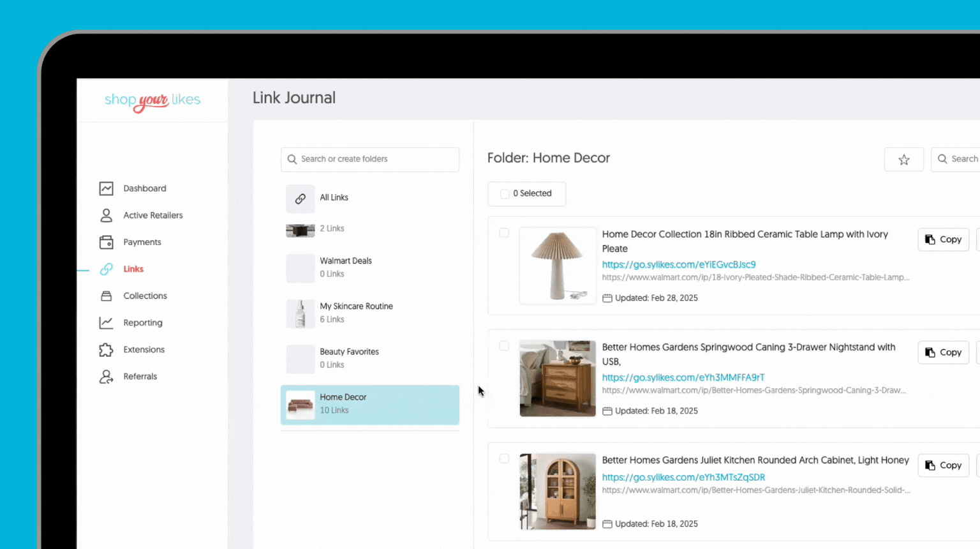Open Collections from the sidebar
This screenshot has height=549, width=980.
[x=145, y=296]
